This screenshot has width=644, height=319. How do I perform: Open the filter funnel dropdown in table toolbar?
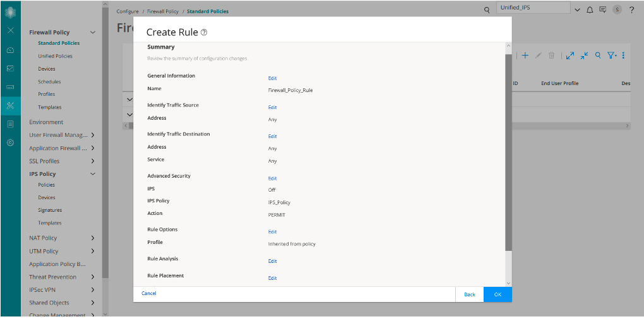click(x=612, y=55)
